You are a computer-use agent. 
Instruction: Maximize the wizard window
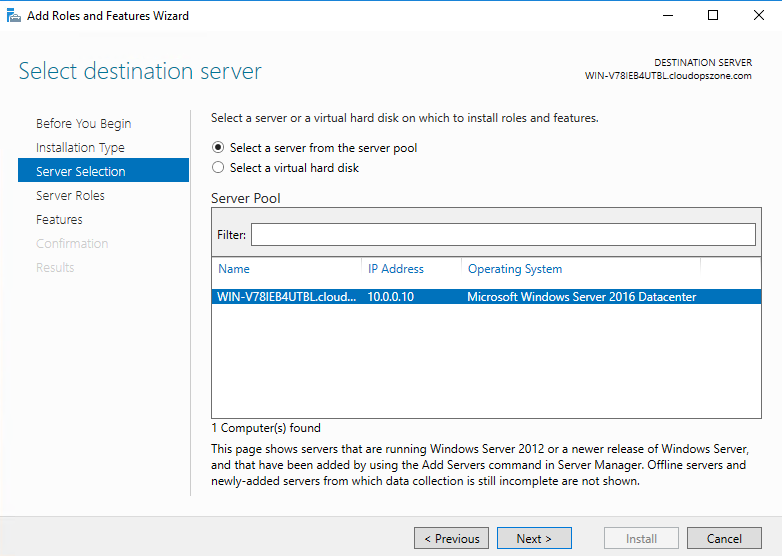point(713,15)
